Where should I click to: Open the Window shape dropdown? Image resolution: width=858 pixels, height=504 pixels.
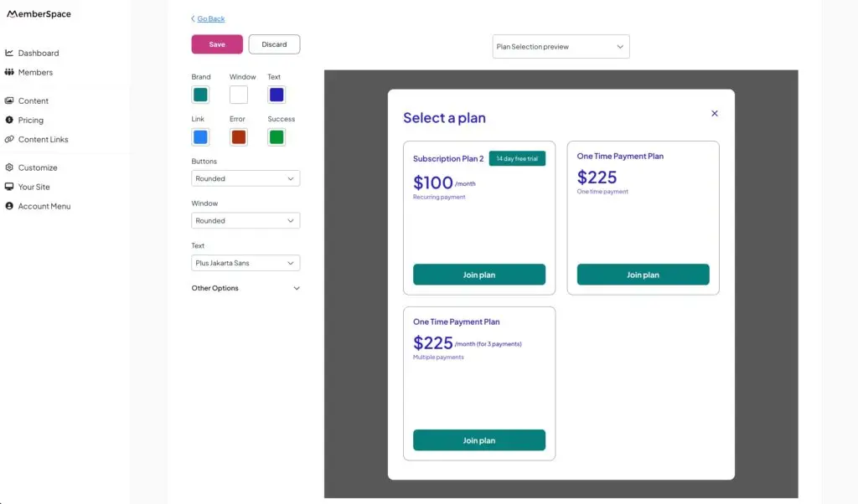pos(245,220)
